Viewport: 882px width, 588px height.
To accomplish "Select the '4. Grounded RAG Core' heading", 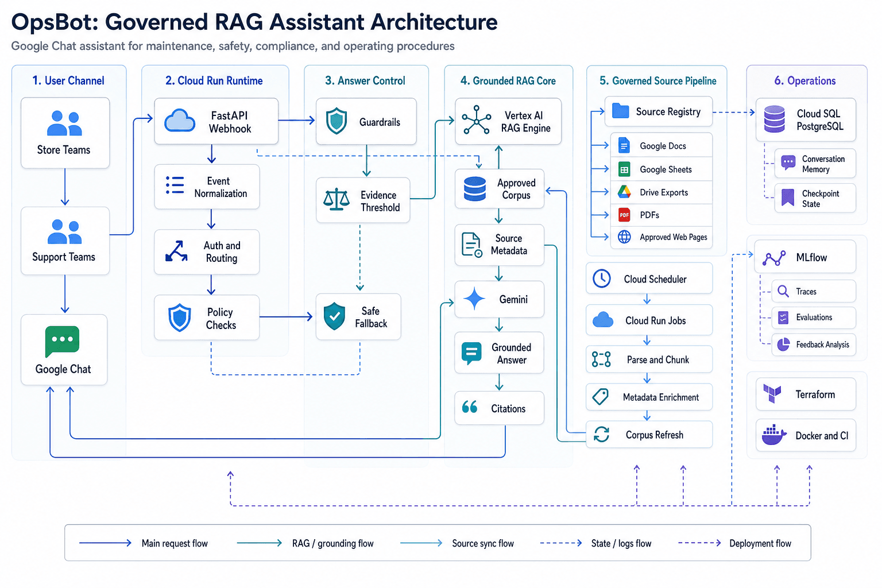I will click(508, 80).
